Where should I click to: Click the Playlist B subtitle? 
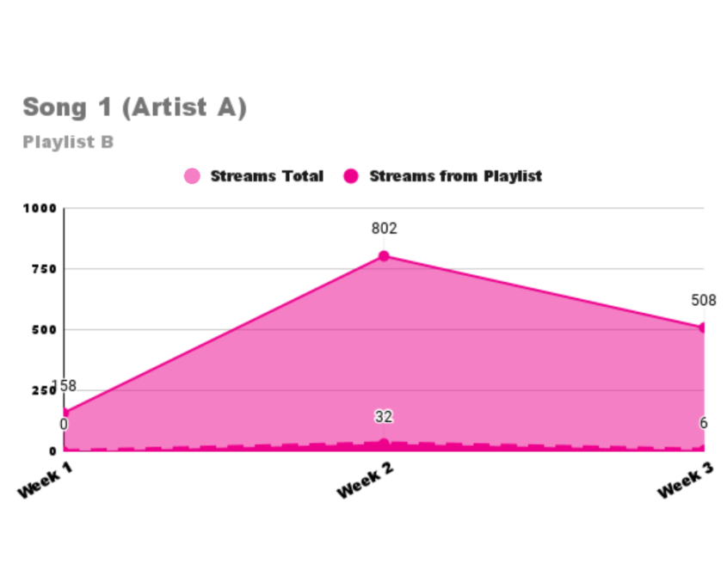(68, 142)
